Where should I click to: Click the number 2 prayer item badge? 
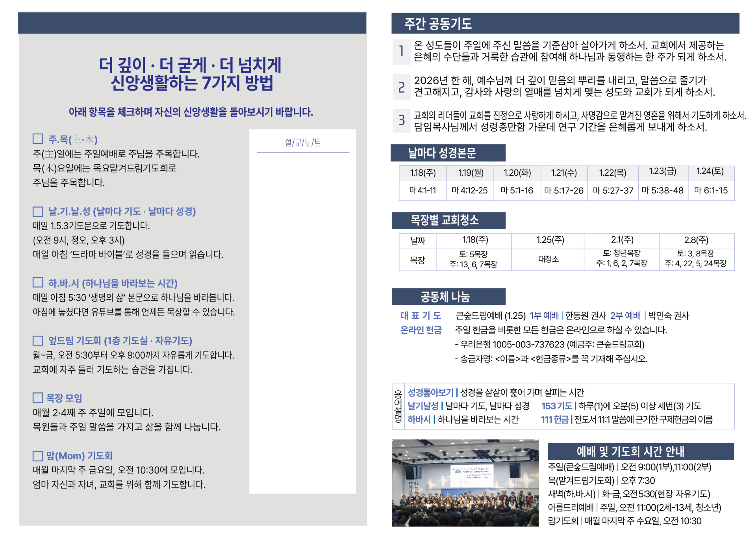point(401,87)
